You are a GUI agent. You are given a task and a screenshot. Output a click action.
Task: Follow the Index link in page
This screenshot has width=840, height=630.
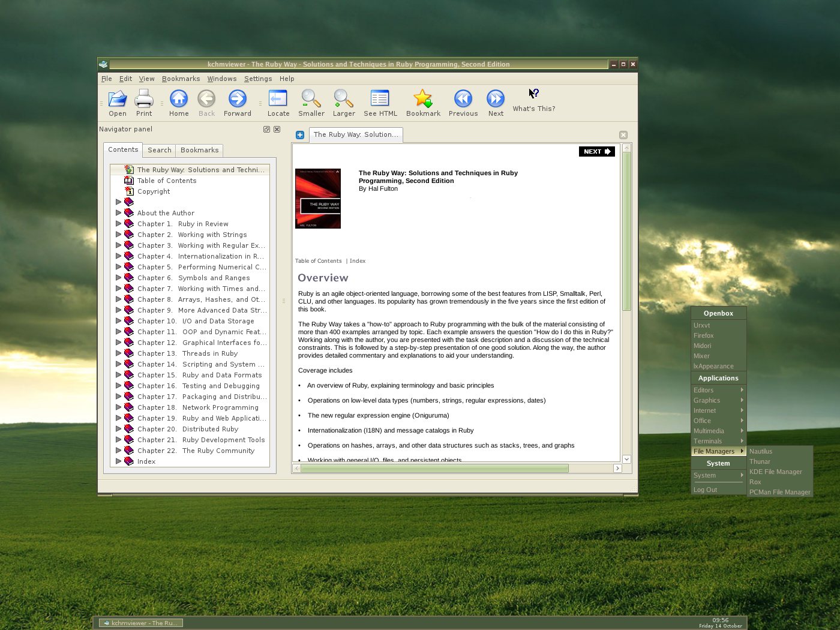(x=358, y=261)
